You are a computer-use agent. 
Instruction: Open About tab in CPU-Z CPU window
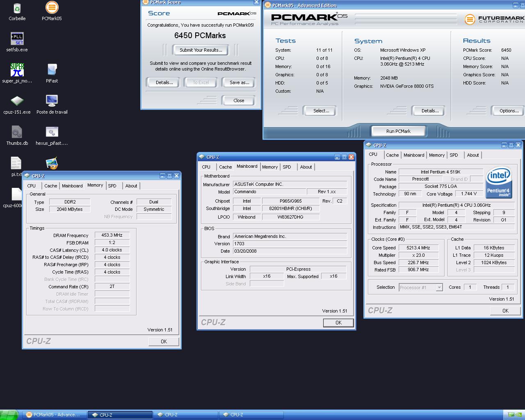pyautogui.click(x=472, y=155)
